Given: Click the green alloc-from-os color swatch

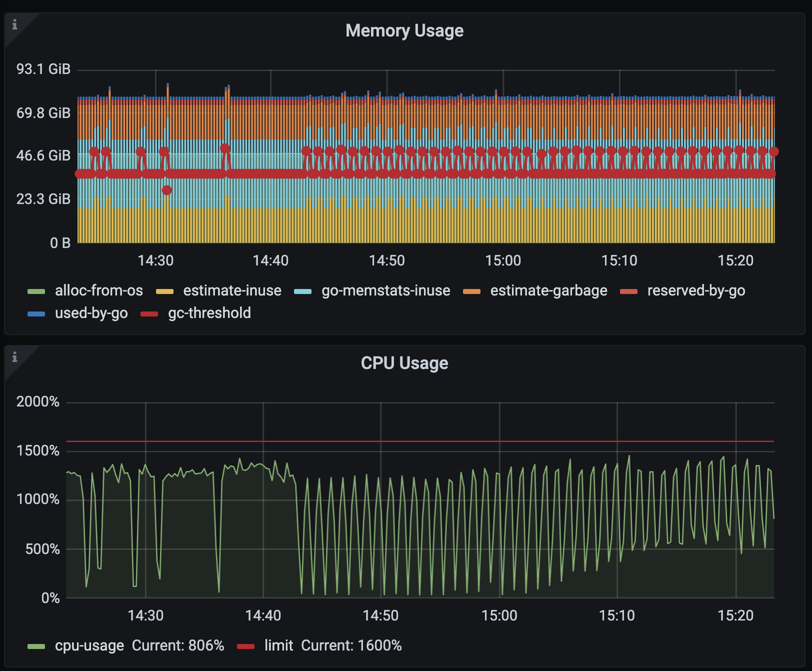Looking at the screenshot, I should (x=36, y=291).
